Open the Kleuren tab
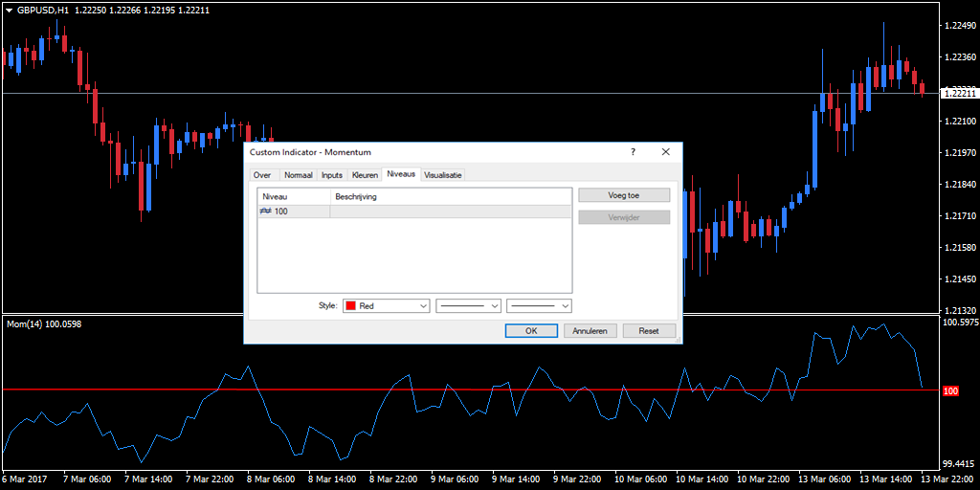 [365, 175]
